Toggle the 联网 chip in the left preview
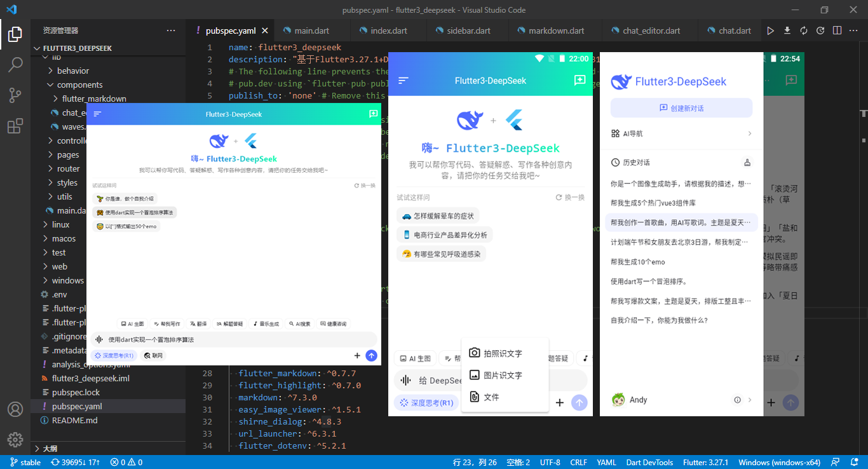This screenshot has width=868, height=469. (153, 356)
